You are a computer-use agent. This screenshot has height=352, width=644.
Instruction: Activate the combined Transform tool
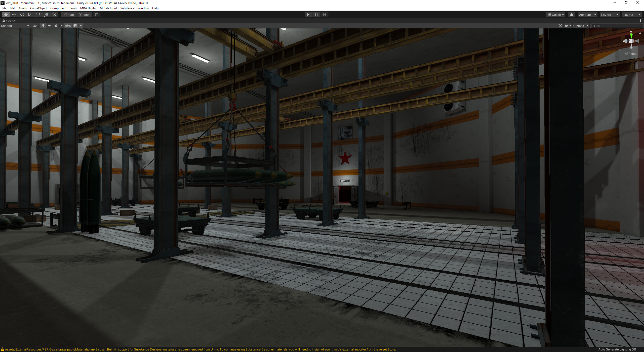(46, 15)
